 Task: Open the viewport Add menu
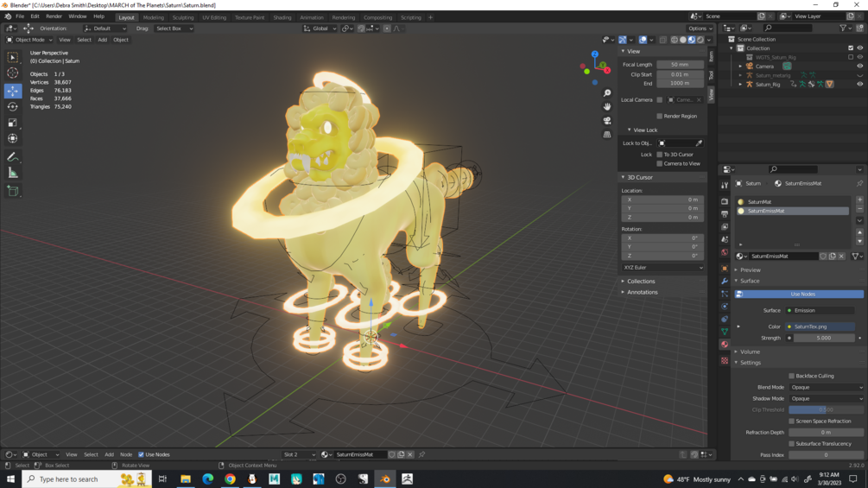103,40
